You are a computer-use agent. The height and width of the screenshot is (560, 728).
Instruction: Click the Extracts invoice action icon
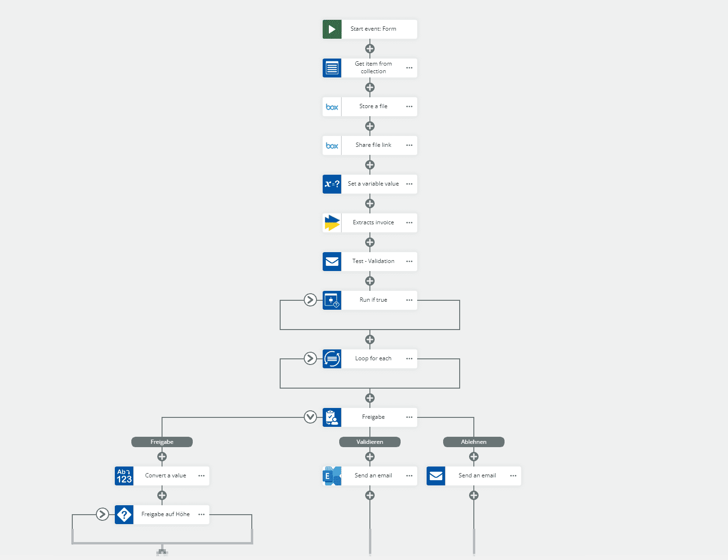(x=332, y=223)
